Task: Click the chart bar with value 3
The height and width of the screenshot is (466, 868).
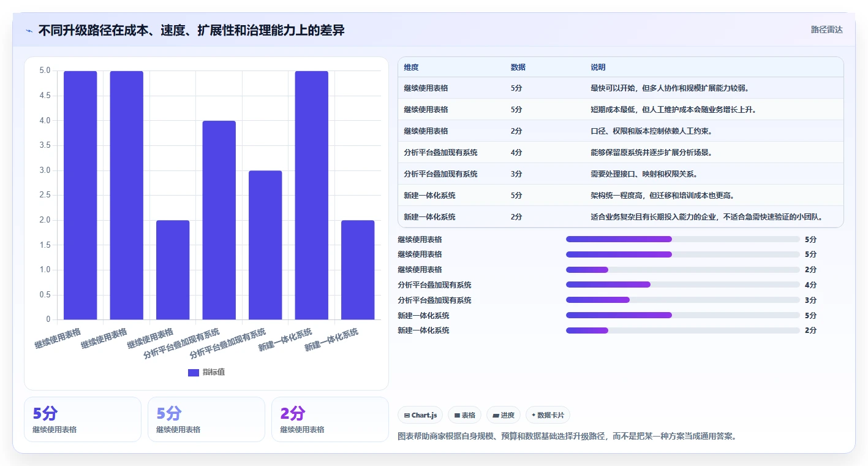Action: click(x=265, y=245)
